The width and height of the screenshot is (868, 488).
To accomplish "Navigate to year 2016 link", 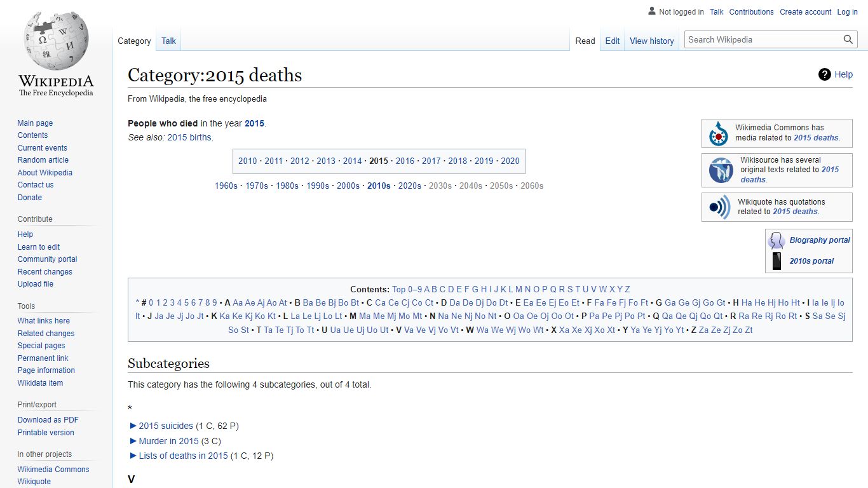I will [x=405, y=161].
